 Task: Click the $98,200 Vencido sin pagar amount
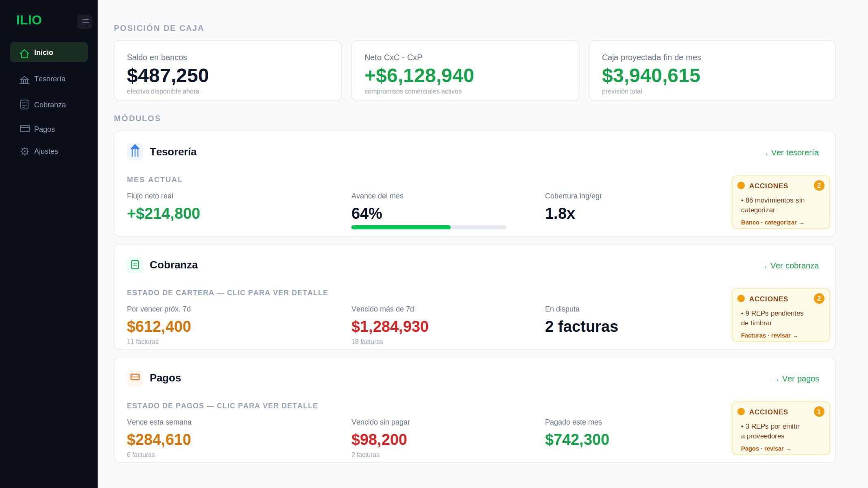tap(379, 440)
